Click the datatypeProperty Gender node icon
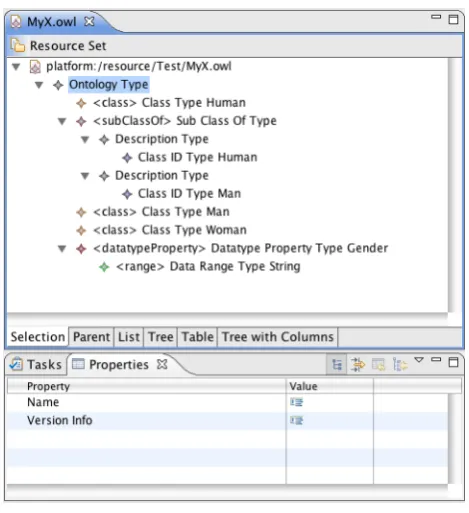 click(81, 249)
